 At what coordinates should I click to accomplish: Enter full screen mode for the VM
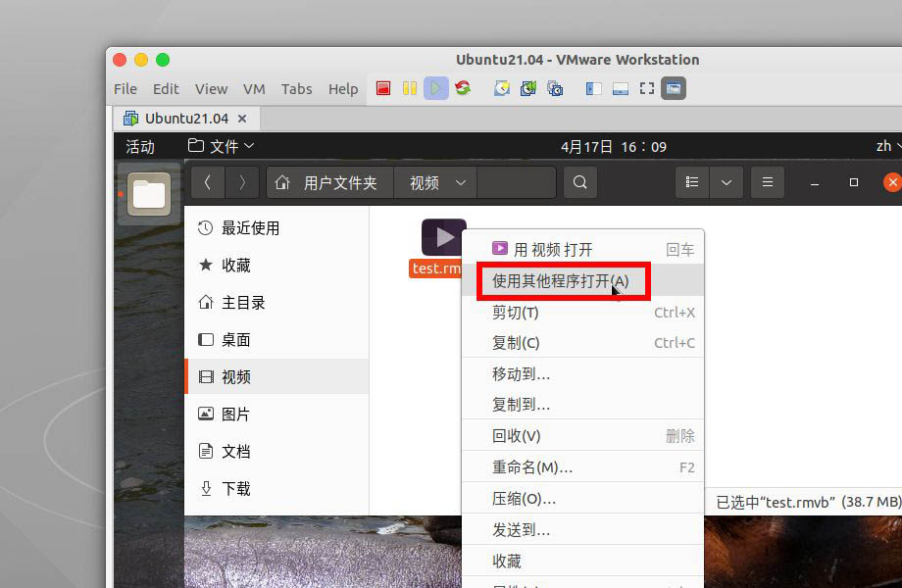(x=645, y=88)
